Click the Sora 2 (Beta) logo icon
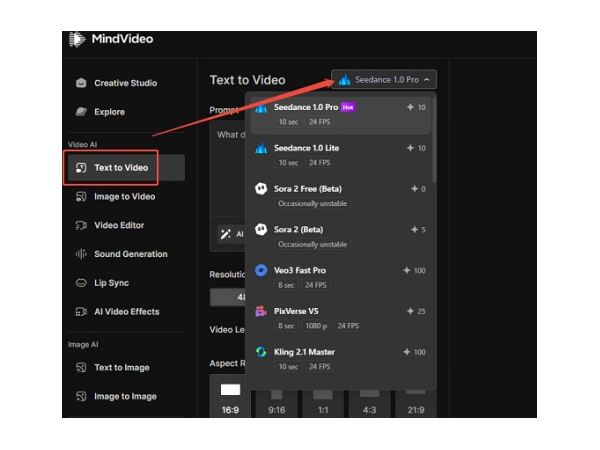The width and height of the screenshot is (600, 450). (261, 230)
